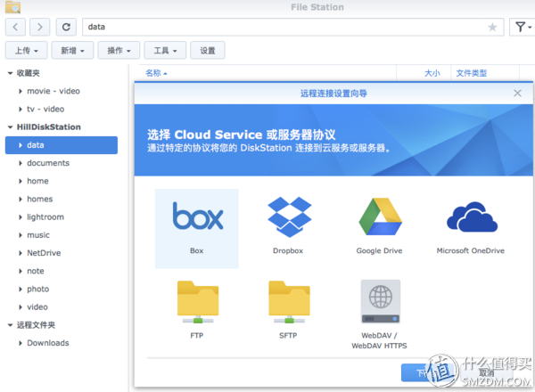This screenshot has width=535, height=392.
Task: Pick the Google Drive icon
Action: 380,216
